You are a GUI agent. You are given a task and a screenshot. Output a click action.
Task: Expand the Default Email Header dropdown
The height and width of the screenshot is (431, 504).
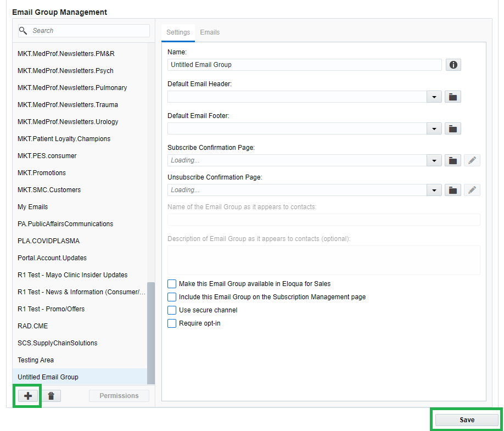(434, 97)
